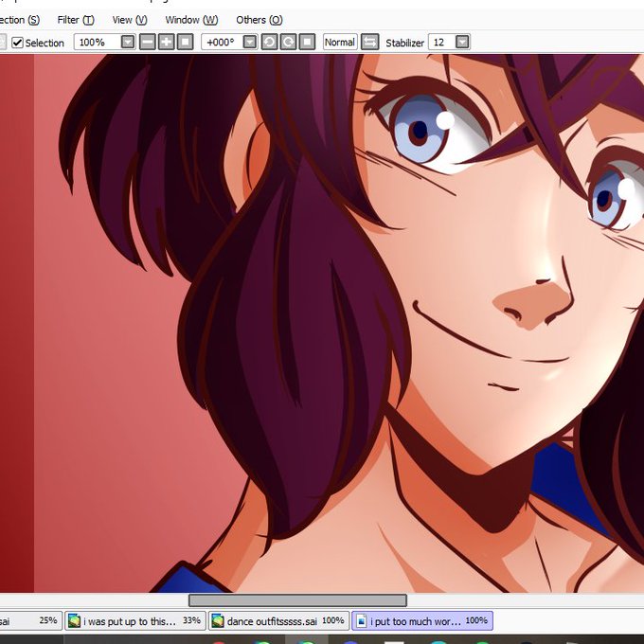The width and height of the screenshot is (644, 644).
Task: Open the Filter (T) menu
Action: [76, 20]
